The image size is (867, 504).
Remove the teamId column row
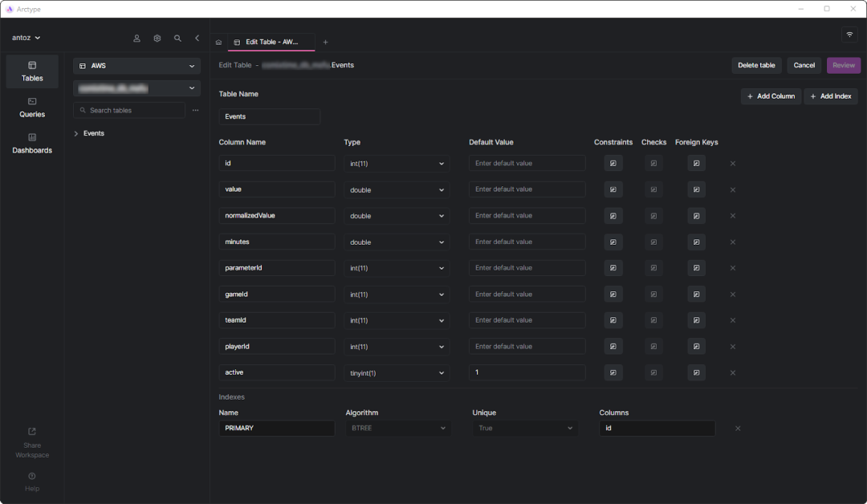tap(733, 320)
